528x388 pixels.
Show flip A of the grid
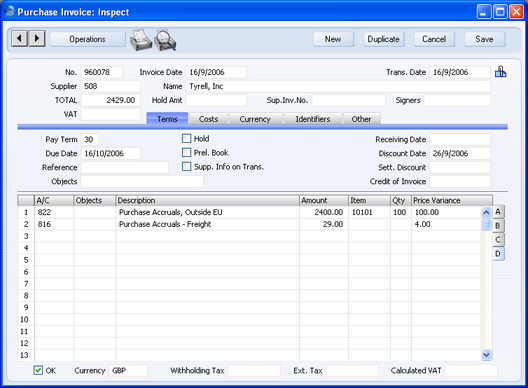click(x=498, y=212)
